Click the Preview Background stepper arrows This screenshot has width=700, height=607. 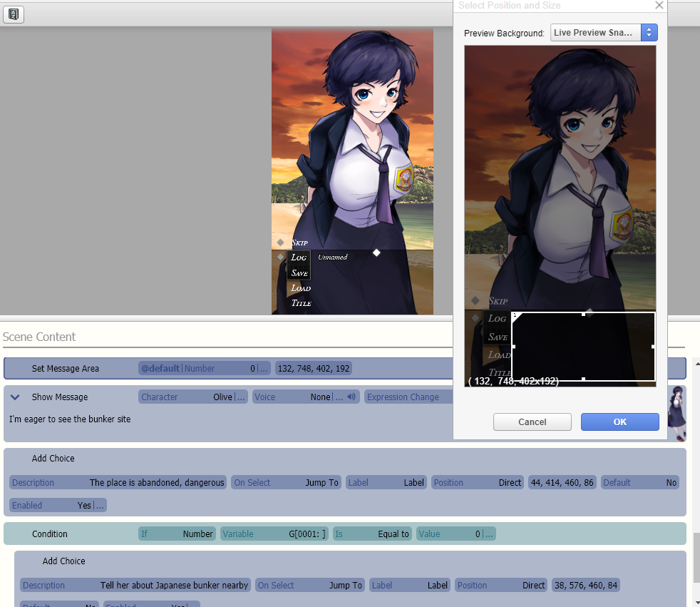[649, 32]
